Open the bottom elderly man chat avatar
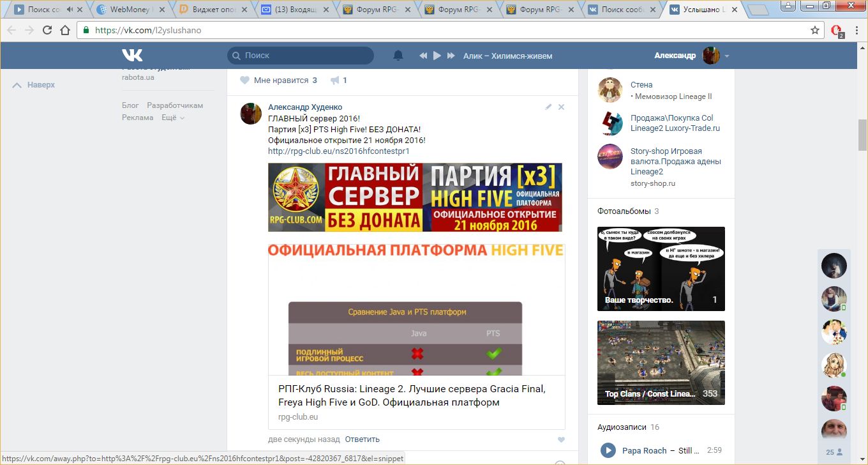 tap(834, 430)
